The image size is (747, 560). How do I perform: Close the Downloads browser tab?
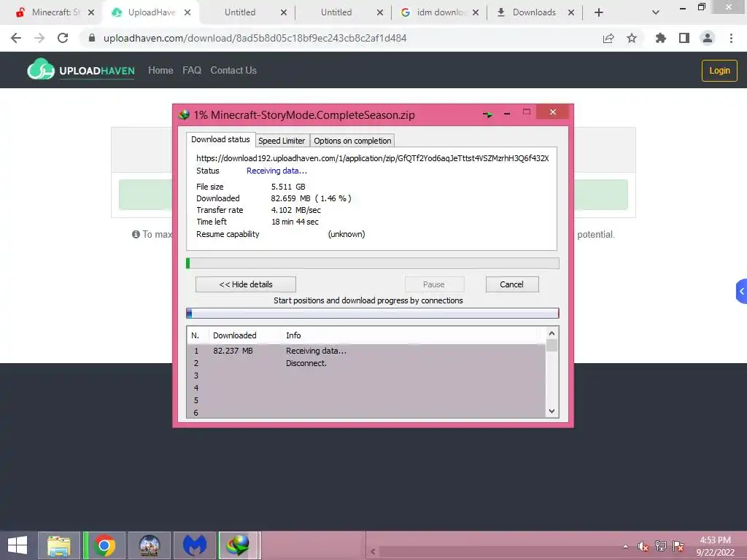[x=571, y=12]
